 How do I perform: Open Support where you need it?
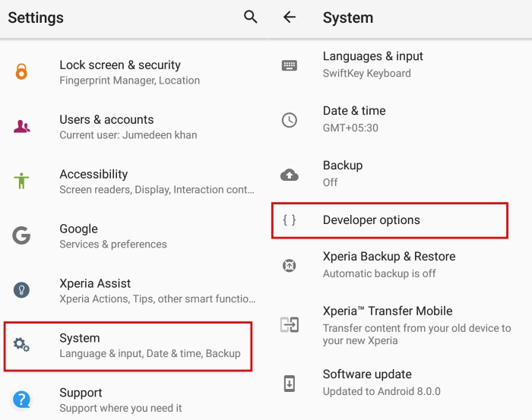133,399
